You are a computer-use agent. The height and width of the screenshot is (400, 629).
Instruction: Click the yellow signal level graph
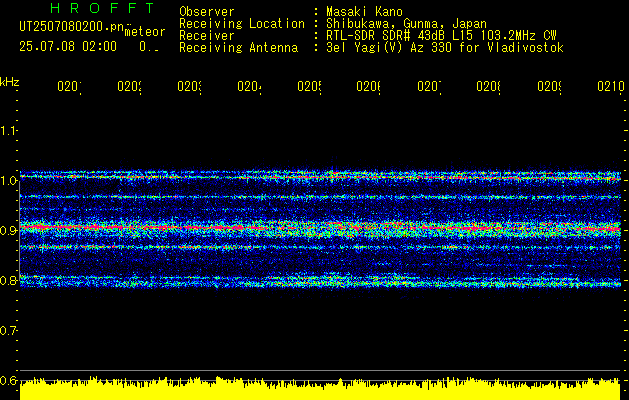320,388
